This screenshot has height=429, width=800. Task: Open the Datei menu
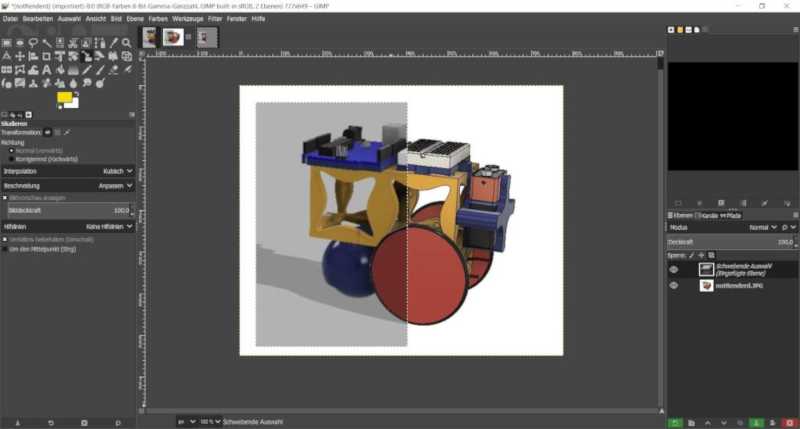(x=10, y=19)
